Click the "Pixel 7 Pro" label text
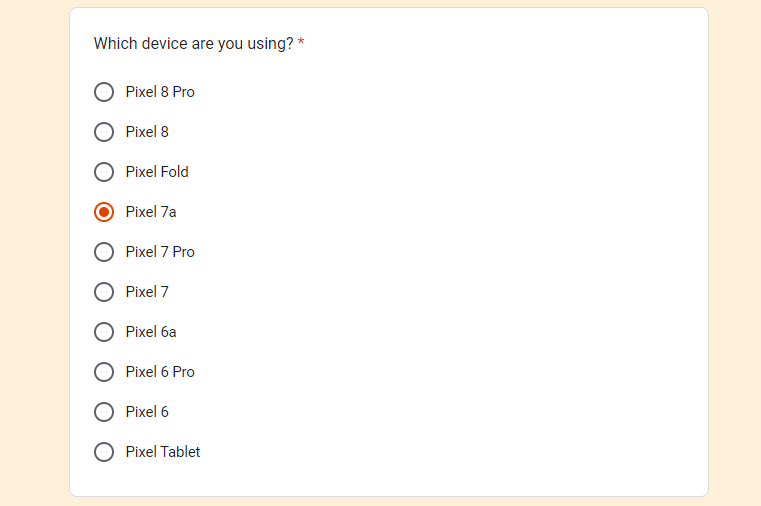This screenshot has width=761, height=506. (x=160, y=252)
